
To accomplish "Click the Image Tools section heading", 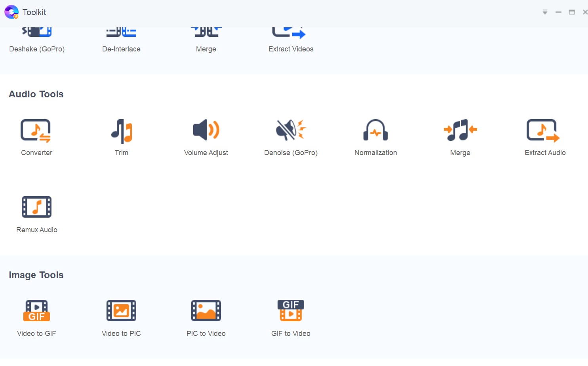I will 36,275.
